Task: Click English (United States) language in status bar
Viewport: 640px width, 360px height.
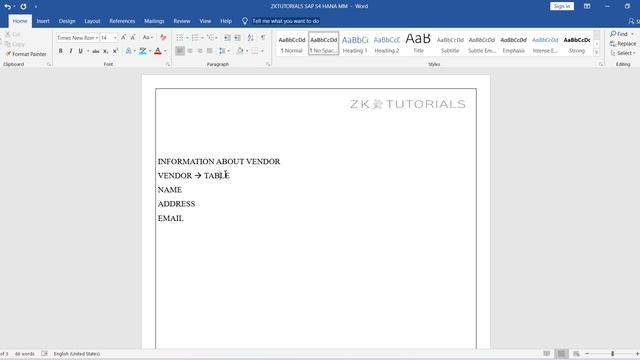Action: point(77,353)
